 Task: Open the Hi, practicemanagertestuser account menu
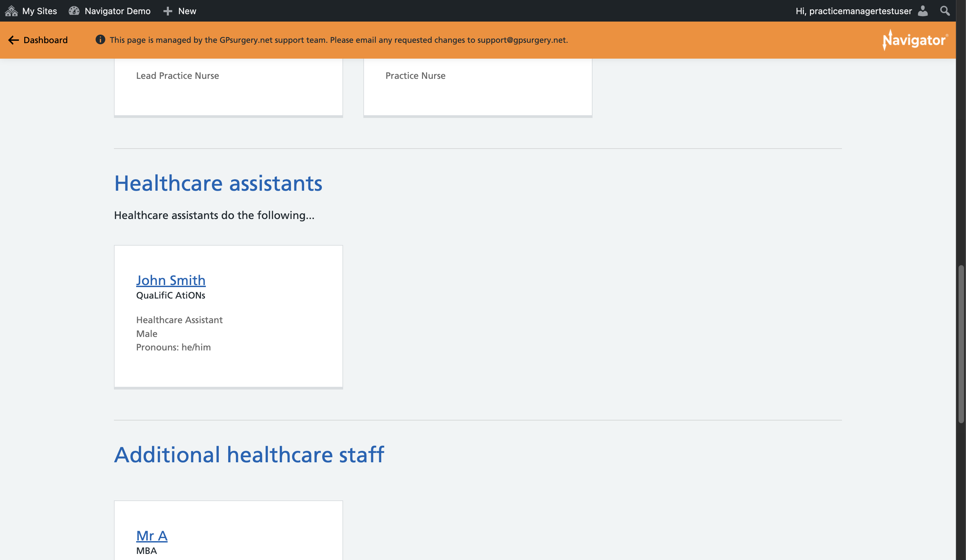pyautogui.click(x=862, y=11)
